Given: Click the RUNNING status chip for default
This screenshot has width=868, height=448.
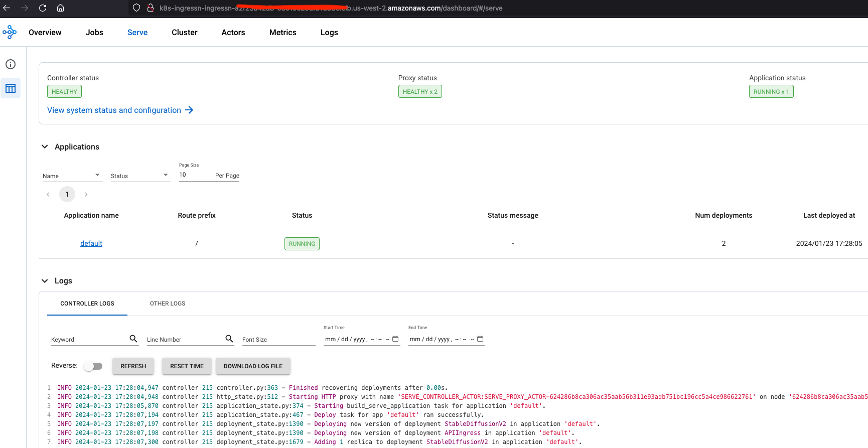Looking at the screenshot, I should tap(302, 244).
